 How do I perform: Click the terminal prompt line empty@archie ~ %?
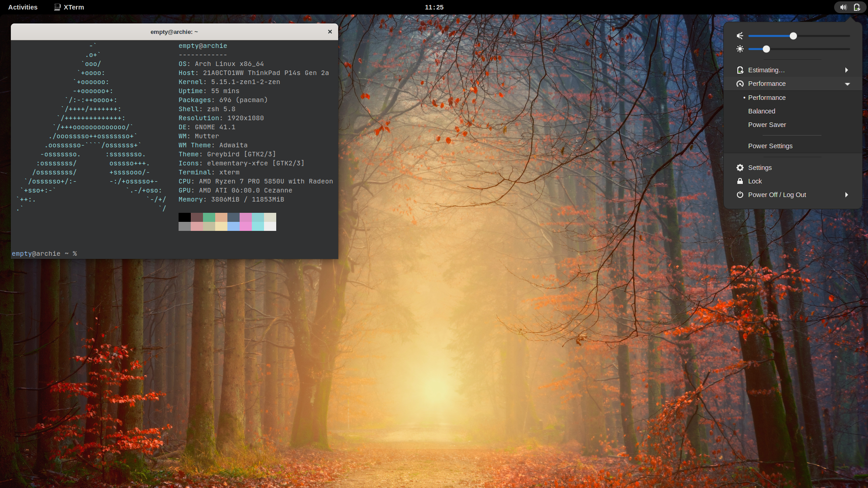click(44, 254)
